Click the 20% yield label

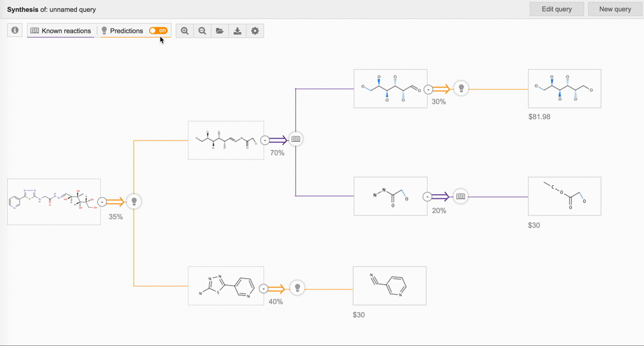[x=439, y=211]
